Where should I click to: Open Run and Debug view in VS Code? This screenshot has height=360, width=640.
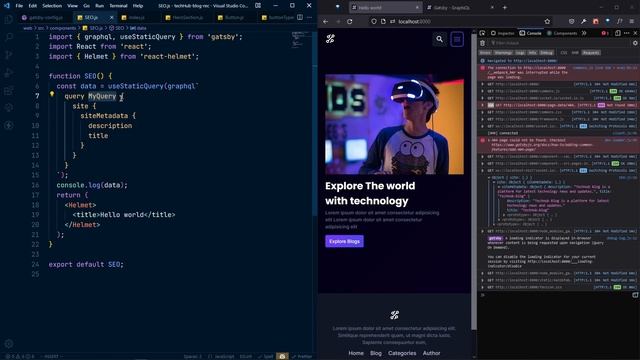(x=9, y=73)
